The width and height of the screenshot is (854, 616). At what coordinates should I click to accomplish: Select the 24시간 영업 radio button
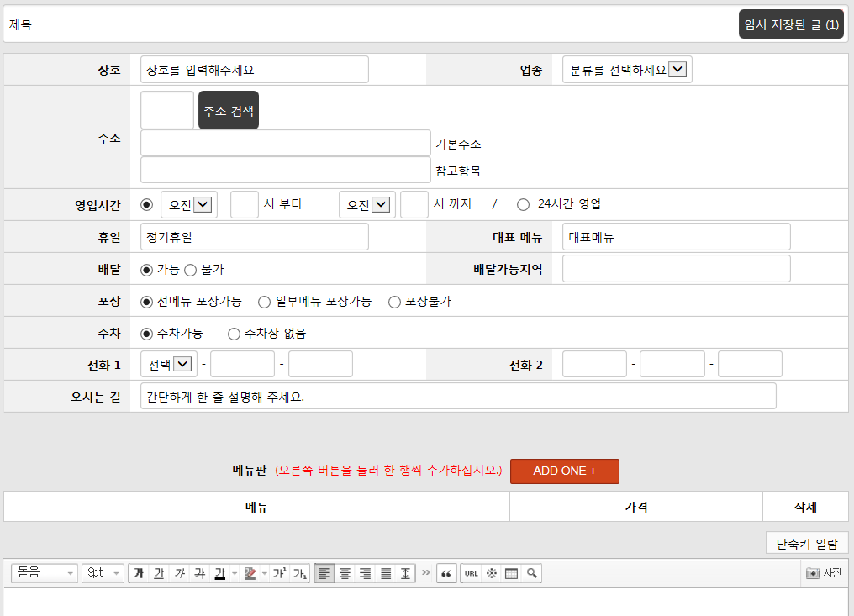[524, 204]
